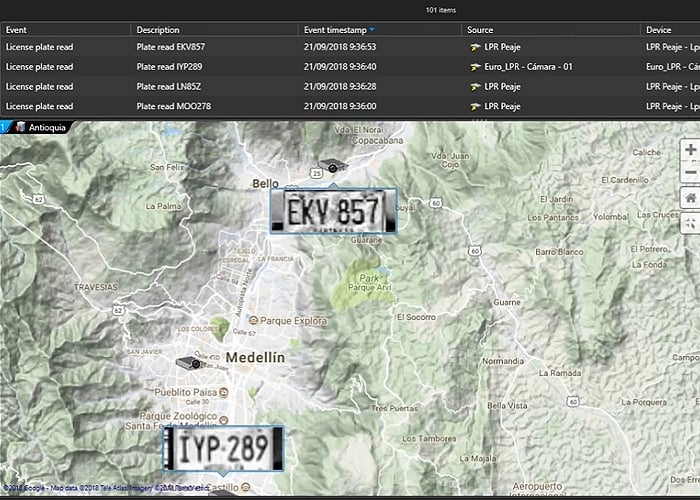
Task: Click the LPR icon in the EKV857 row
Action: (x=477, y=48)
